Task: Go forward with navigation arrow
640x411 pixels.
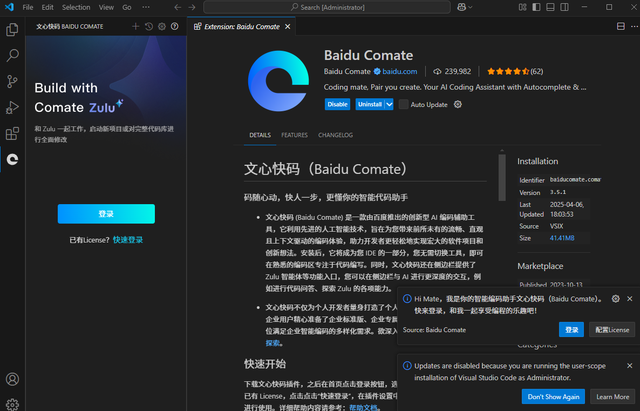Action: tap(192, 7)
